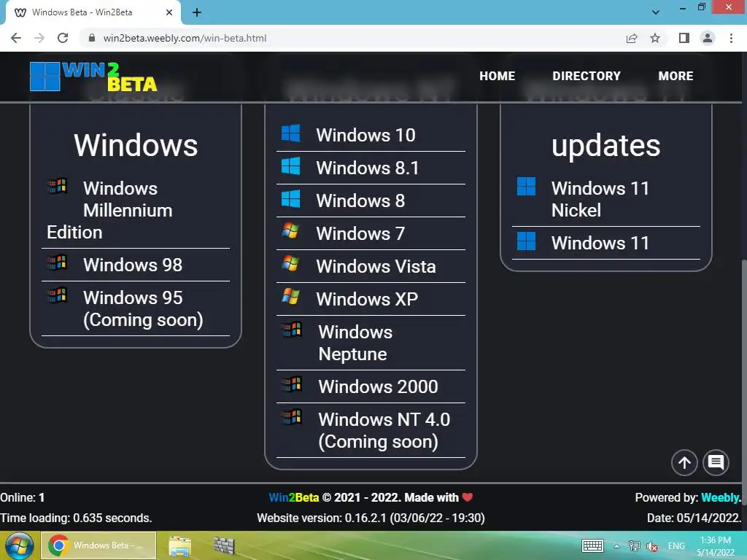747x560 pixels.
Task: Click the Windows 2000 flag icon
Action: click(292, 384)
